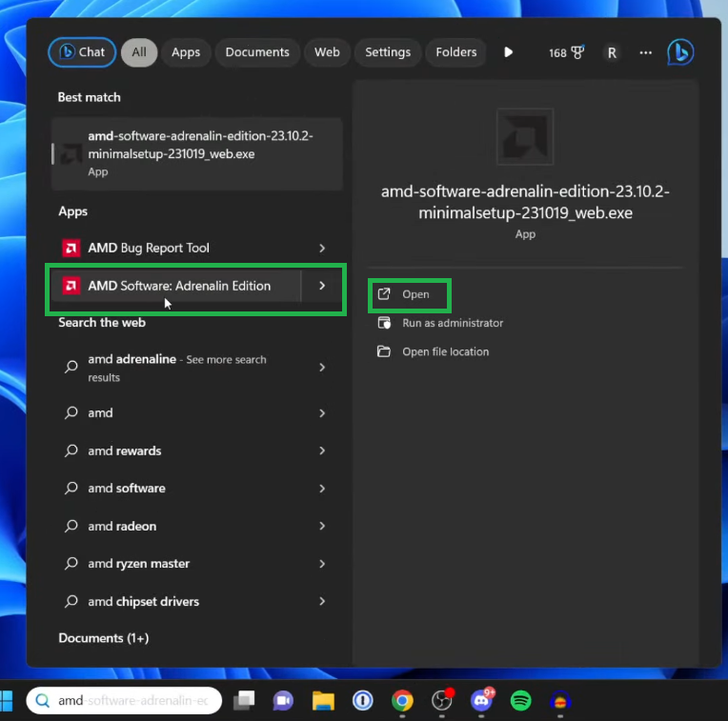Switch to the Folders filter

tap(455, 52)
